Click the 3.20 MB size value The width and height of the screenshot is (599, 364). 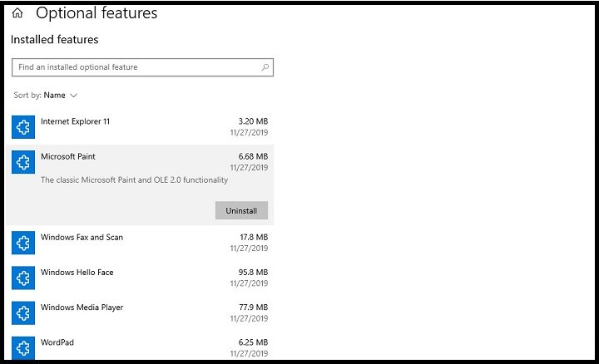(x=253, y=121)
